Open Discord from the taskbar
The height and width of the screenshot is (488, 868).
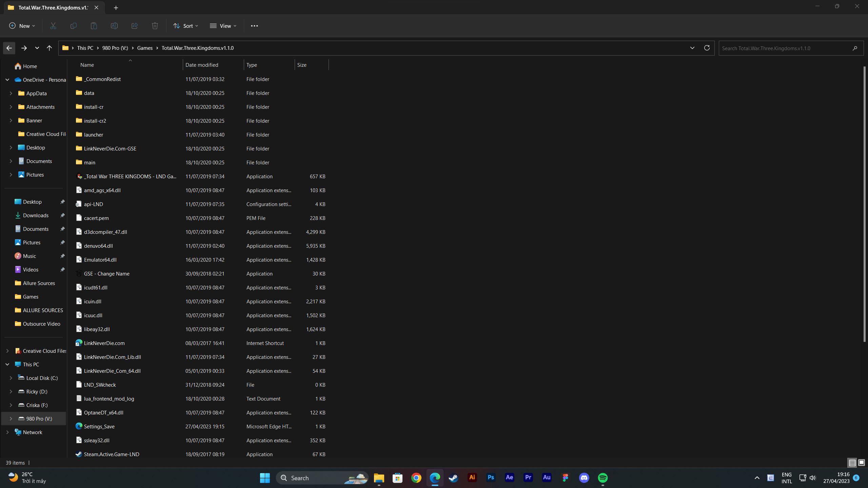(584, 478)
